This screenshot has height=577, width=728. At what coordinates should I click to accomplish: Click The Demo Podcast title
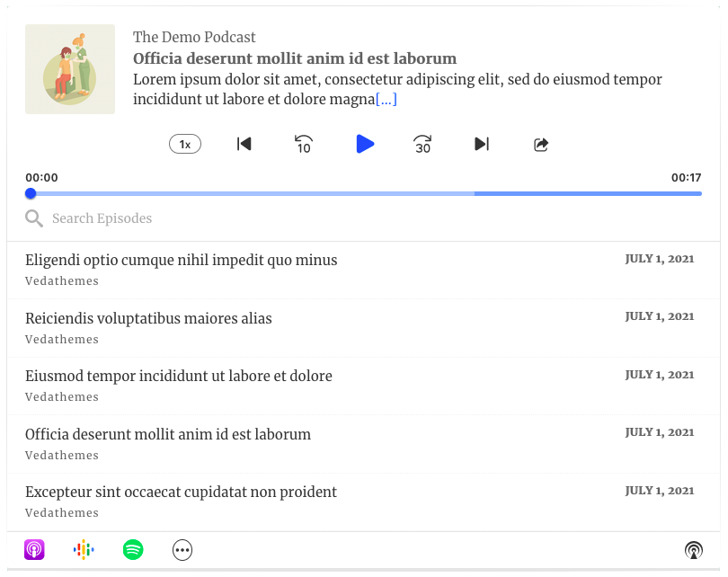[194, 37]
